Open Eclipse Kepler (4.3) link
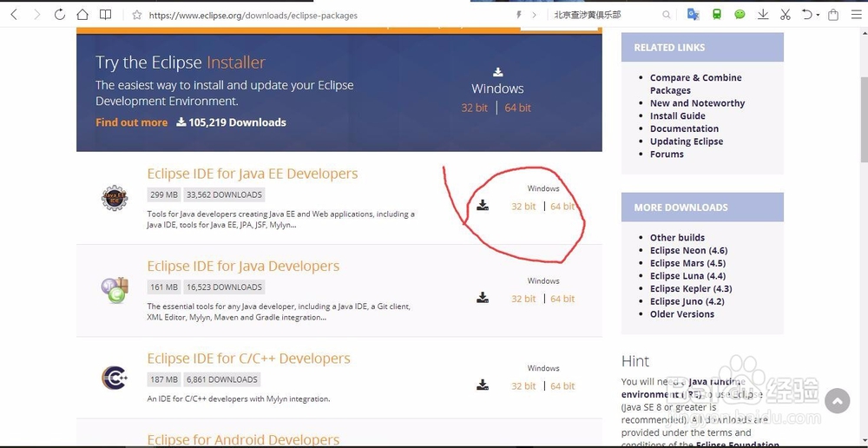The height and width of the screenshot is (448, 868). point(691,288)
